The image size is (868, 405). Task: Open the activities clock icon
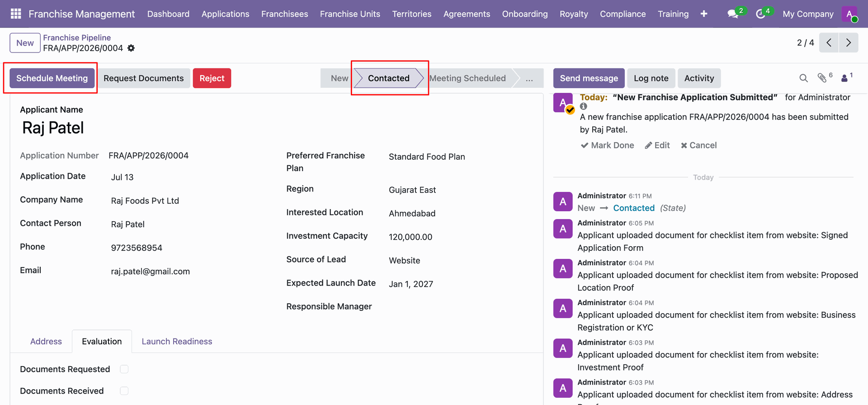coord(761,14)
